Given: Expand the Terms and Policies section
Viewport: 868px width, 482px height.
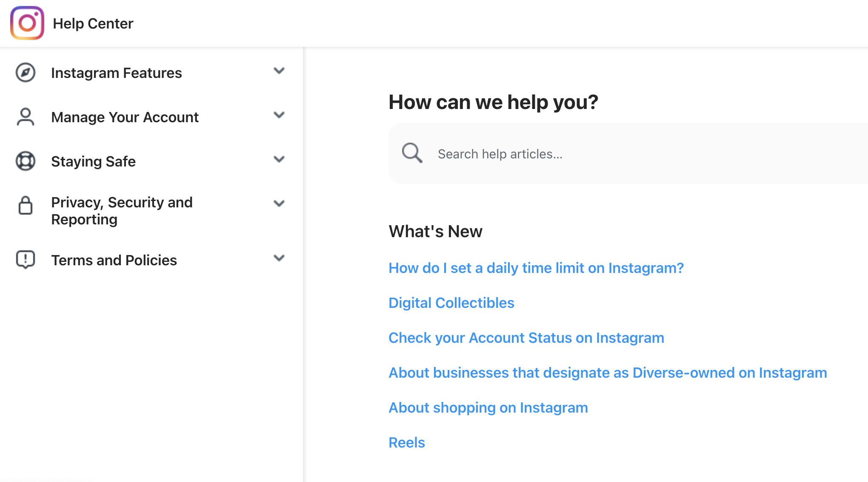Looking at the screenshot, I should 279,258.
